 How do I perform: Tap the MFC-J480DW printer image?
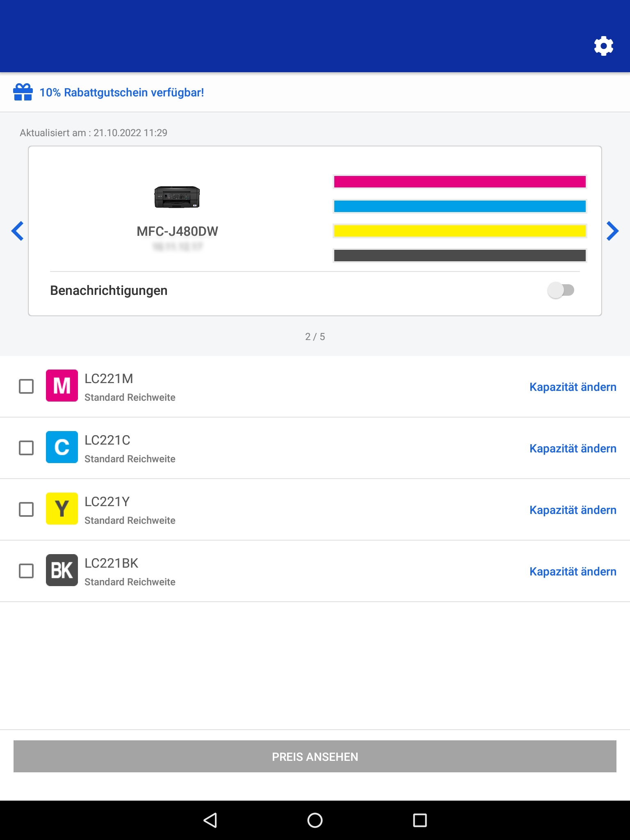[x=177, y=197]
